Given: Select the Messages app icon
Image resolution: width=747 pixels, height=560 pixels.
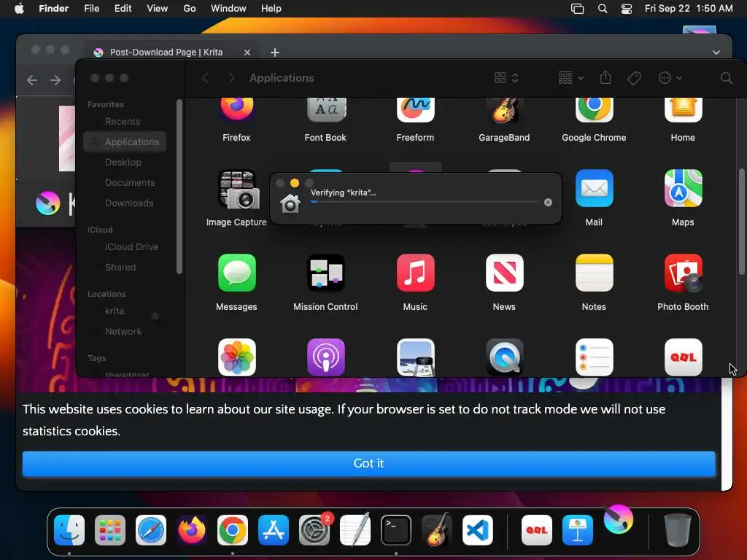Looking at the screenshot, I should click(x=237, y=273).
